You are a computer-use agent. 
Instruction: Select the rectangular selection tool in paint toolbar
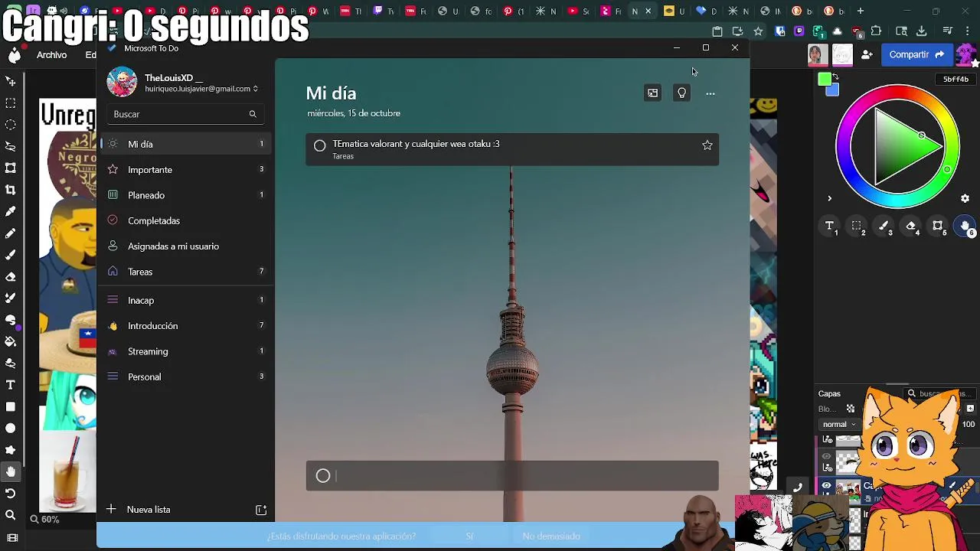[x=11, y=103]
